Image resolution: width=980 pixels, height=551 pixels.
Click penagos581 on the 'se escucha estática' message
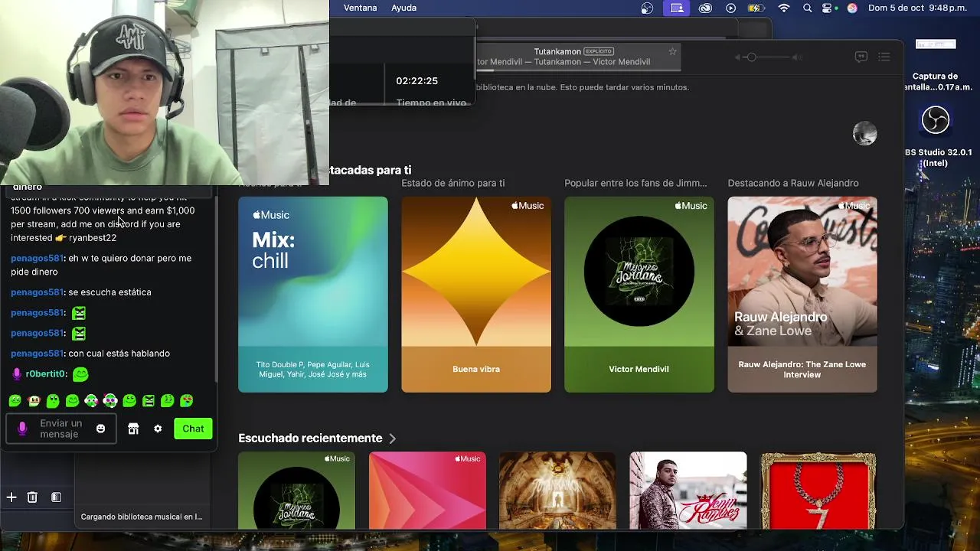click(37, 292)
